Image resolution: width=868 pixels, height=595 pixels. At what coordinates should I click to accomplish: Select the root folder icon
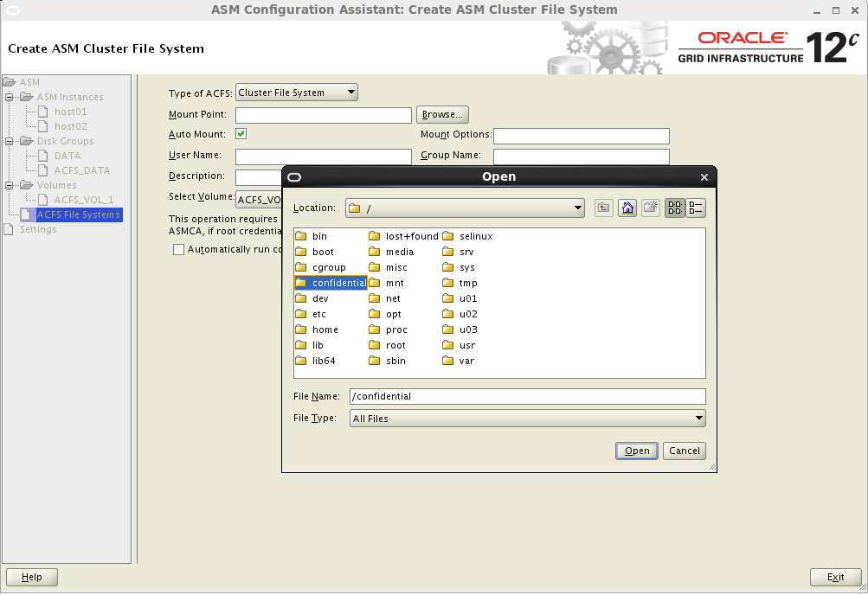375,345
